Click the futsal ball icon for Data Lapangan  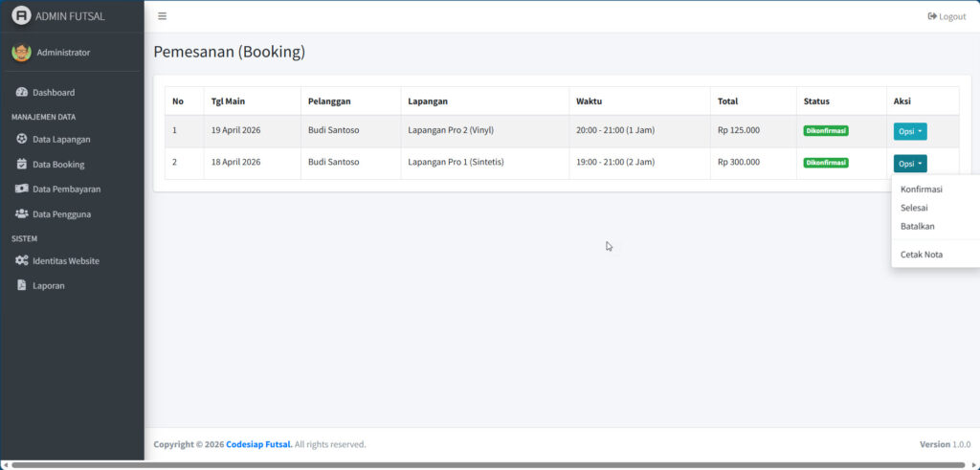22,140
